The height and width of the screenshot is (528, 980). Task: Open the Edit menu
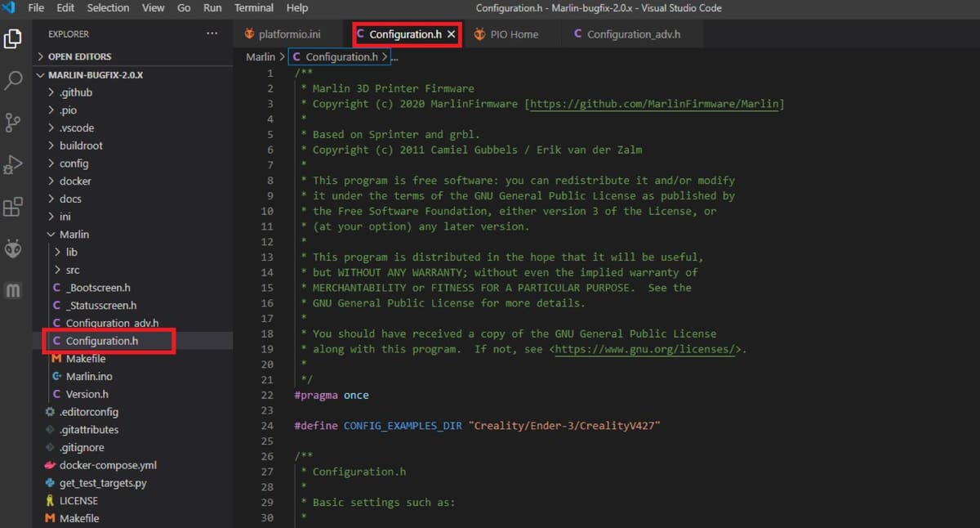[65, 8]
